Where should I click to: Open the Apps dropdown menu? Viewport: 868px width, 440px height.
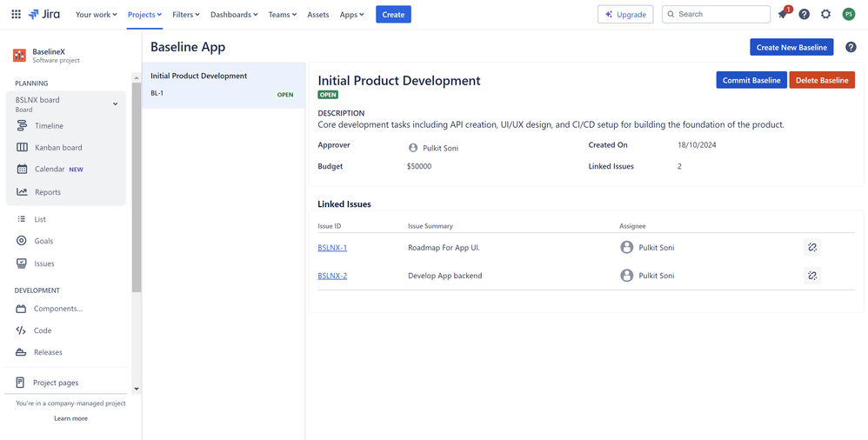pos(351,15)
